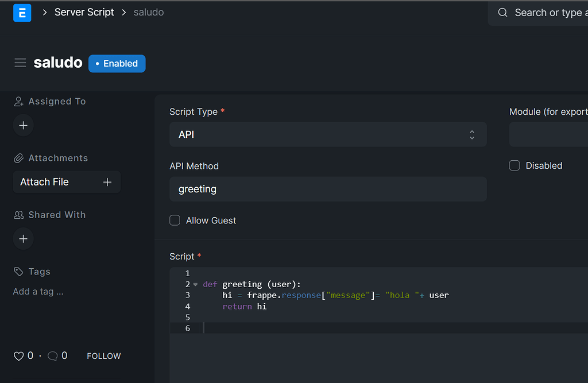The image size is (588, 383).
Task: Collapse the greeting function fold arrow
Action: click(195, 284)
